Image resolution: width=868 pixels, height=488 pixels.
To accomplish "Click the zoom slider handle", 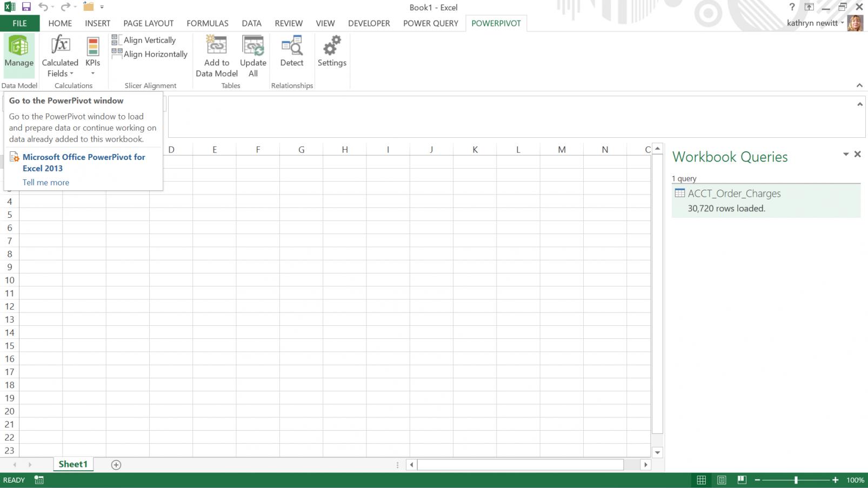I will (796, 480).
